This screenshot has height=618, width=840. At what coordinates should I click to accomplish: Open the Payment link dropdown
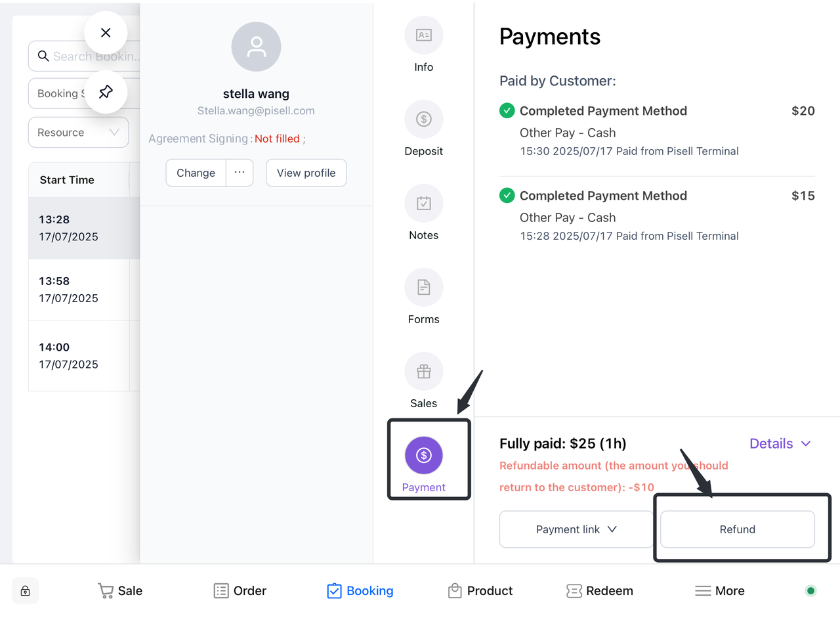[x=576, y=529]
